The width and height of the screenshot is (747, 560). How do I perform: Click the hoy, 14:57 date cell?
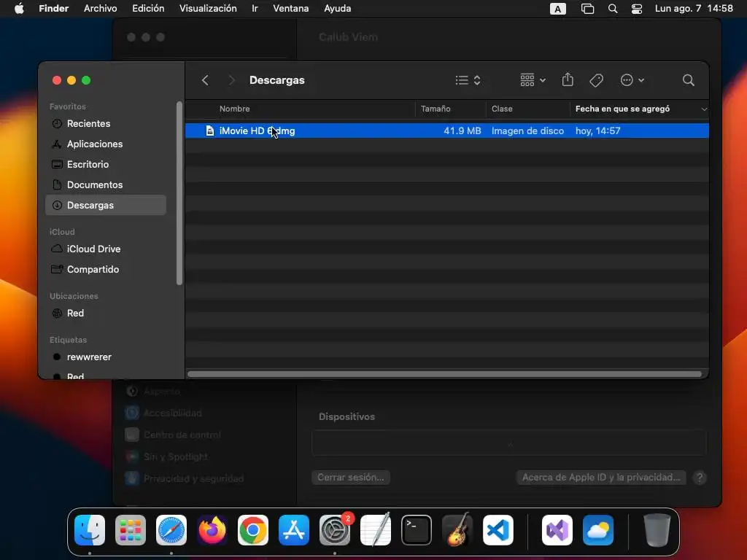pos(598,131)
